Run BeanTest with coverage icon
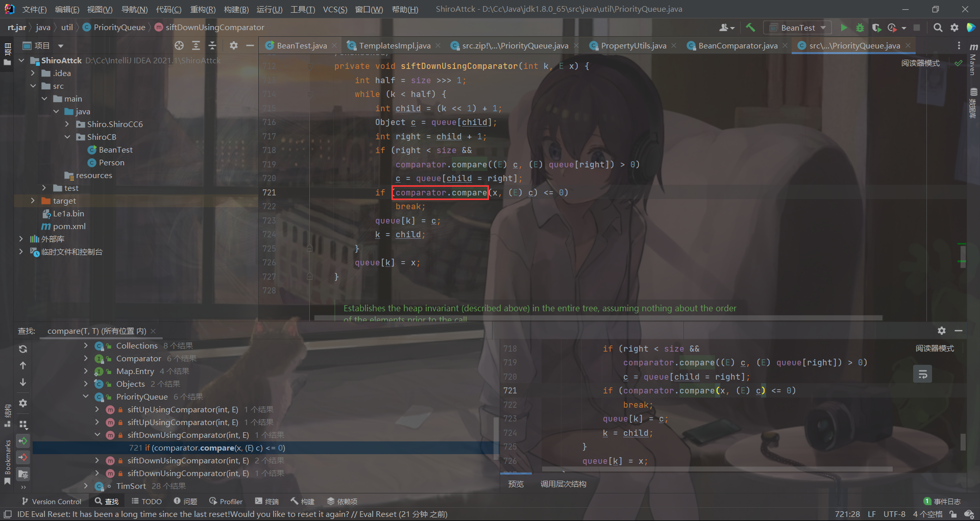980x521 pixels. coord(877,28)
